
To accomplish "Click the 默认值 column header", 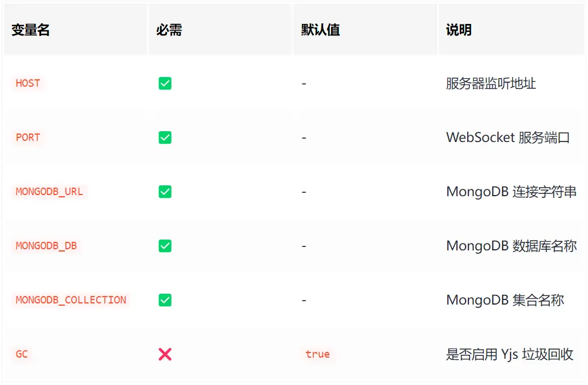I will pos(321,30).
